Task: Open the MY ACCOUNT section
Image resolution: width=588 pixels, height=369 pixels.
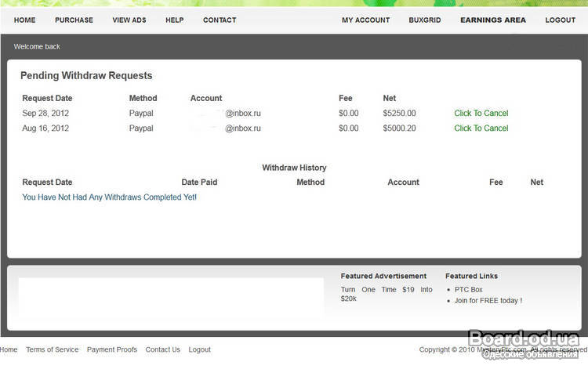Action: (365, 20)
